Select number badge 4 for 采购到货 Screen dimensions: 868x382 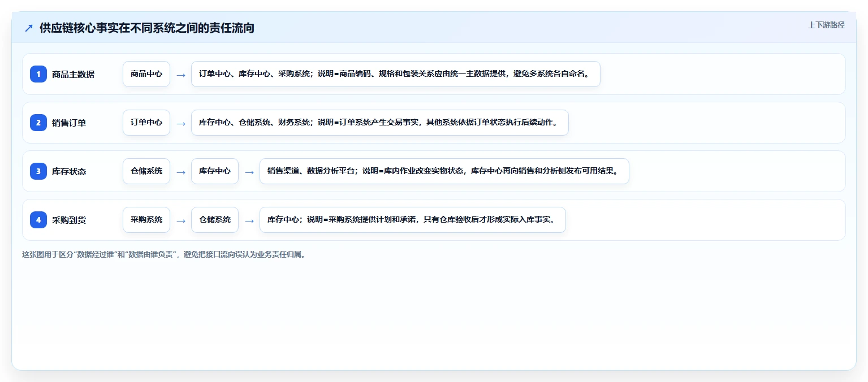pyautogui.click(x=38, y=220)
